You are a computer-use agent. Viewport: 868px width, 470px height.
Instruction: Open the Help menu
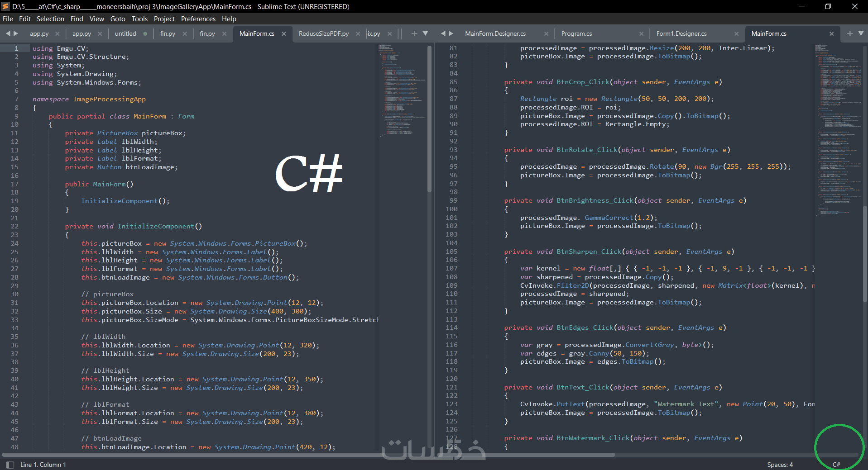click(x=229, y=19)
